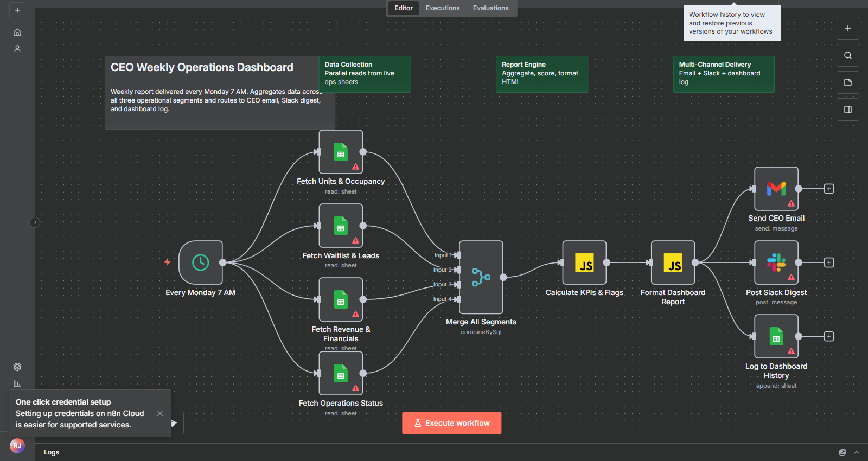This screenshot has height=461, width=868.
Task: Expand the collapsed left sidebar arrow
Action: (35, 222)
